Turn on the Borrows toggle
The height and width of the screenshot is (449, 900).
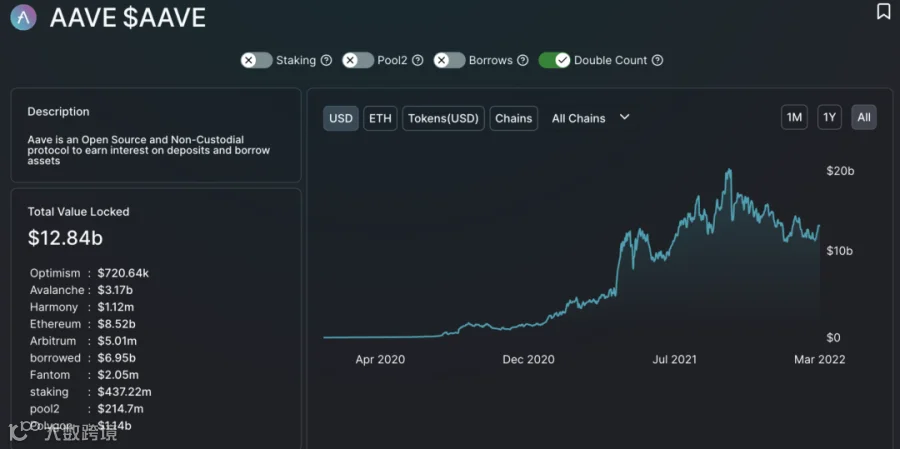(x=449, y=60)
